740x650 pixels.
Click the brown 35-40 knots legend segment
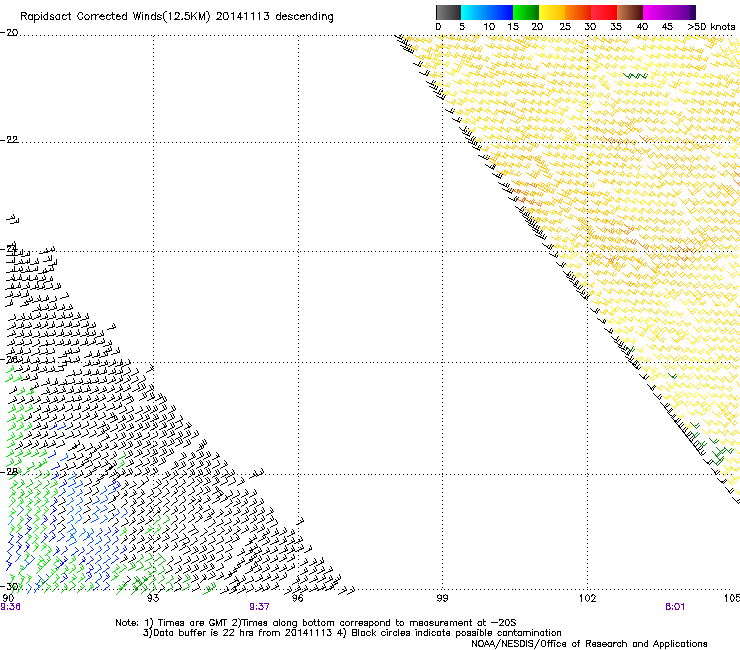click(630, 12)
